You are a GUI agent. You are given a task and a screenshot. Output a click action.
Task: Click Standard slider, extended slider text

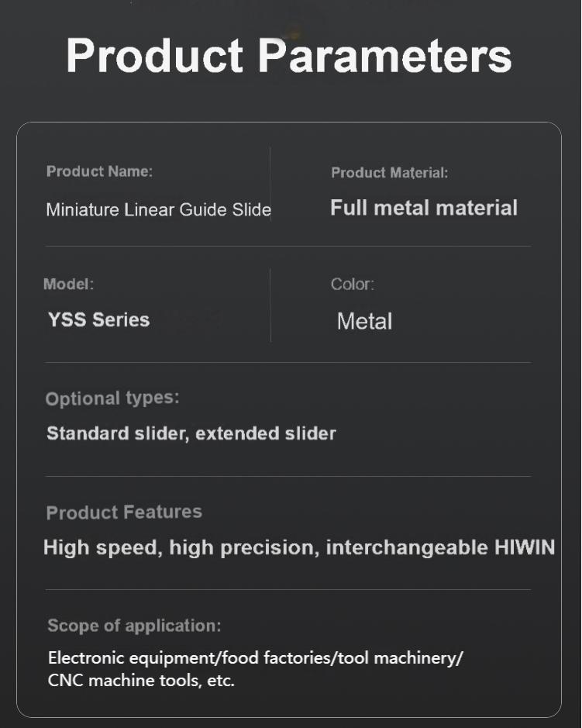(x=191, y=433)
